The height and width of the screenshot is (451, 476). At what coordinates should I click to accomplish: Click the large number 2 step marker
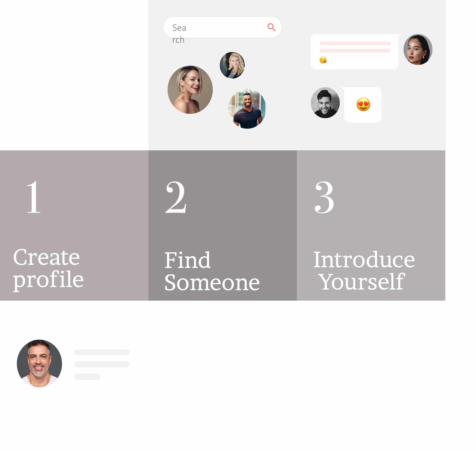tap(176, 197)
